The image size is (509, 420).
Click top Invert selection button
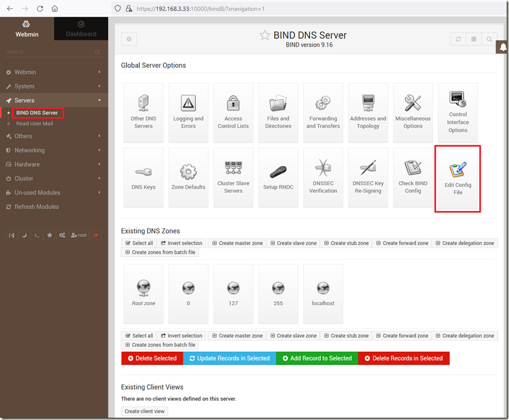[x=182, y=243]
